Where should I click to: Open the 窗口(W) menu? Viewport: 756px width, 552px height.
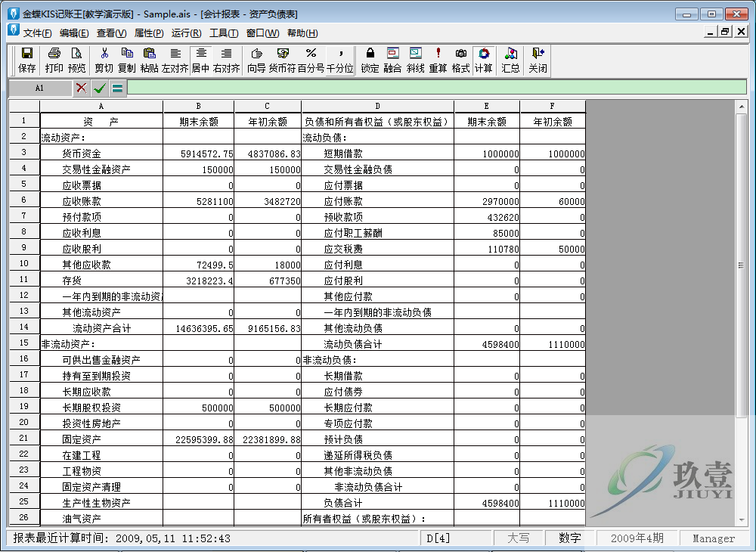[263, 33]
